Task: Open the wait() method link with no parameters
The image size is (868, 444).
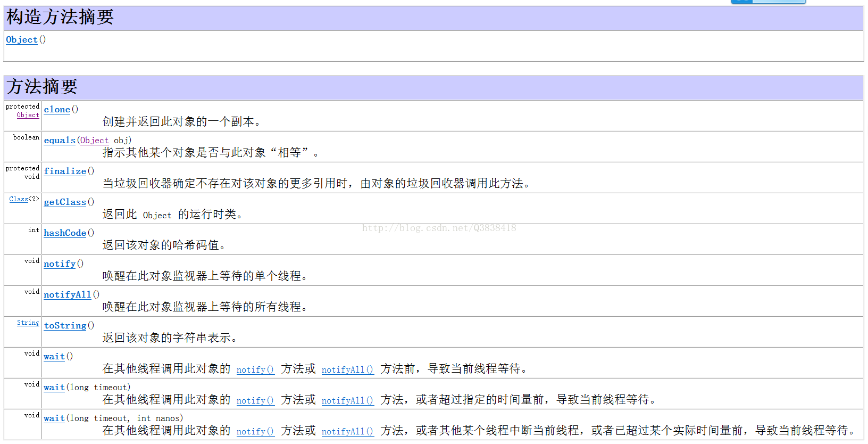Action: 54,357
